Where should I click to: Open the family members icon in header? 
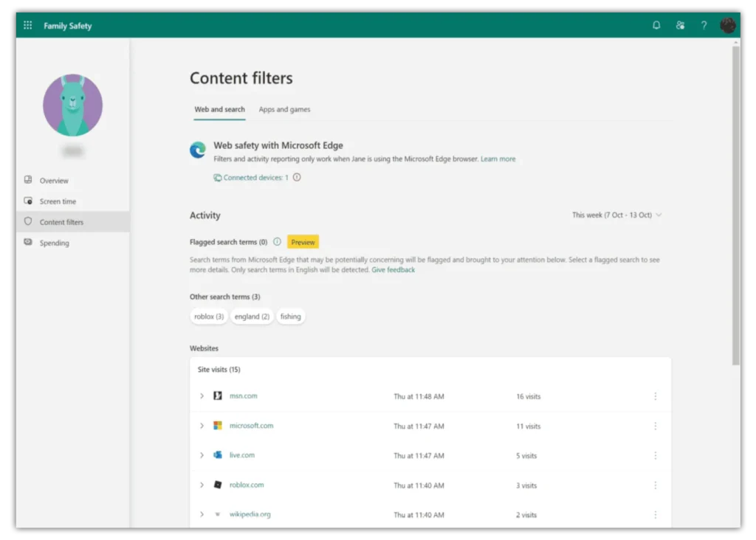[680, 25]
